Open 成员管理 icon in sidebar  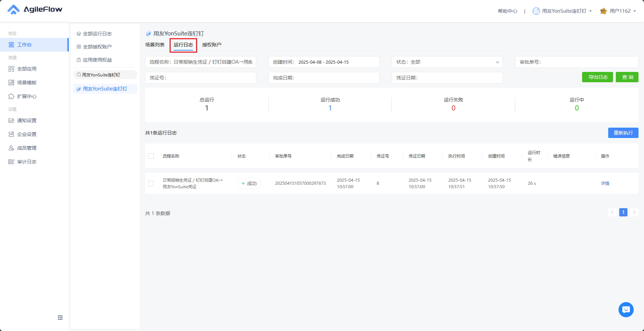coord(11,148)
